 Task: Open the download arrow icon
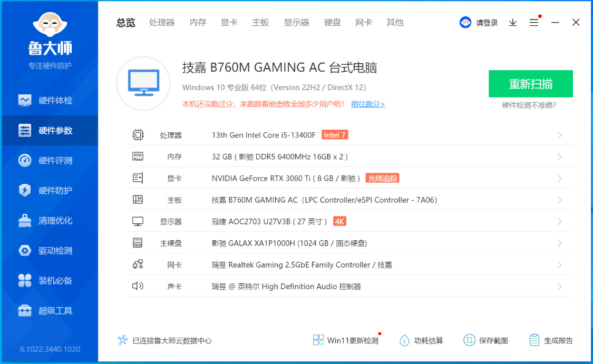click(x=513, y=23)
